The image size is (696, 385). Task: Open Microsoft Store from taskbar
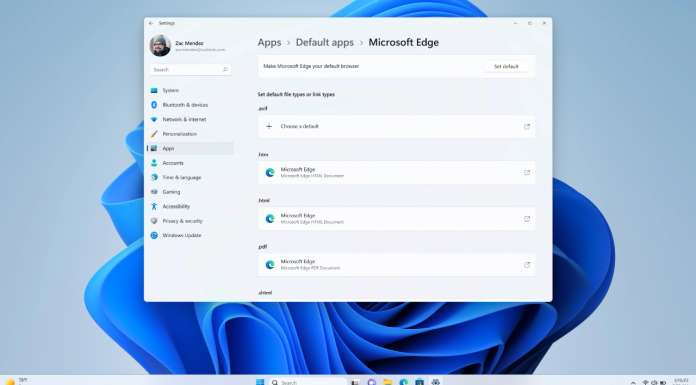pos(419,382)
